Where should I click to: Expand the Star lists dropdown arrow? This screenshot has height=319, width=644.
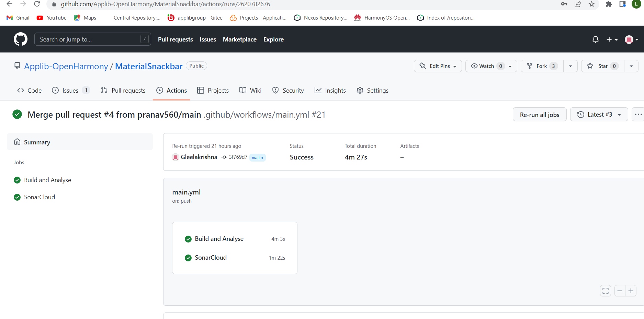coord(631,66)
